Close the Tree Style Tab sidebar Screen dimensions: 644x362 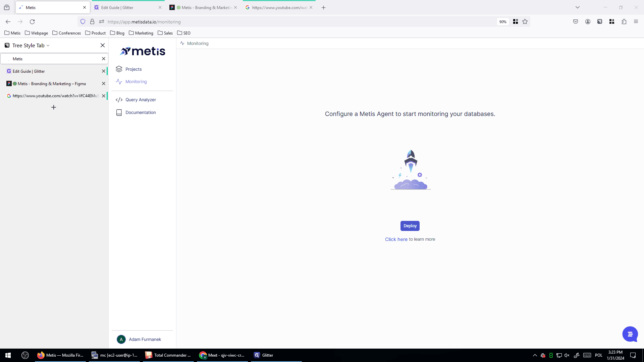click(103, 46)
